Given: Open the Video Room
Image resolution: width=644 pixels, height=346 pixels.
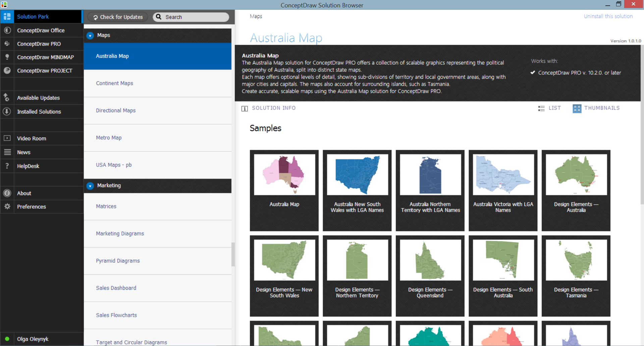Looking at the screenshot, I should 42,138.
